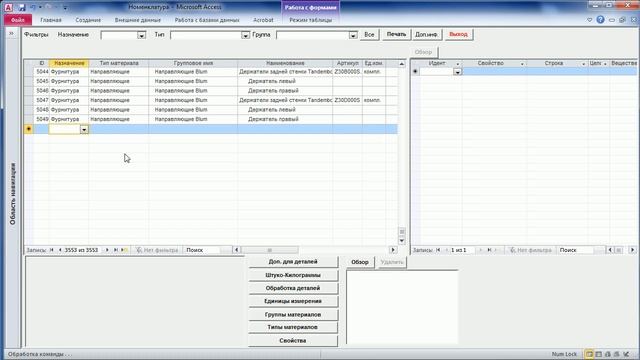The height and width of the screenshot is (360, 640).
Task: Click the Все filter button
Action: pos(369,35)
